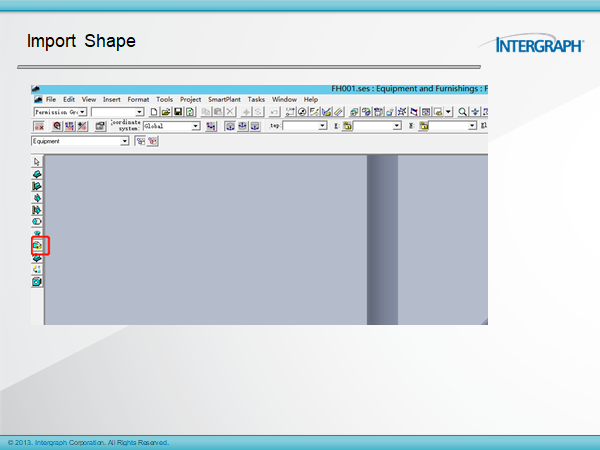Open the SmartPlant menu
Image resolution: width=600 pixels, height=450 pixels.
tap(224, 99)
